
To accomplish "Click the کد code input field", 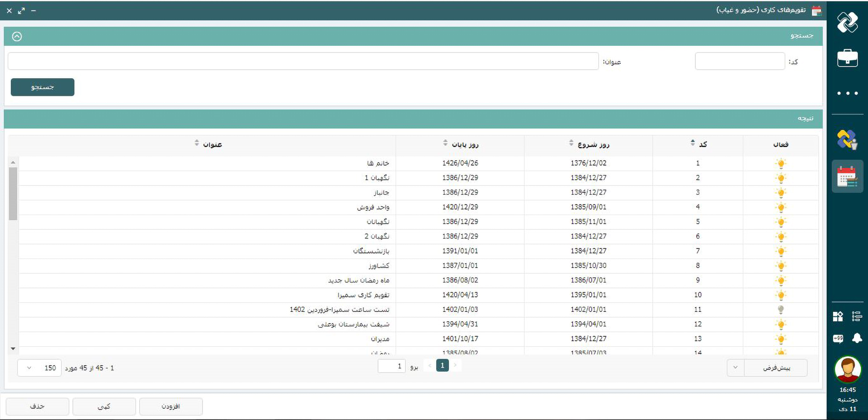I will (740, 61).
